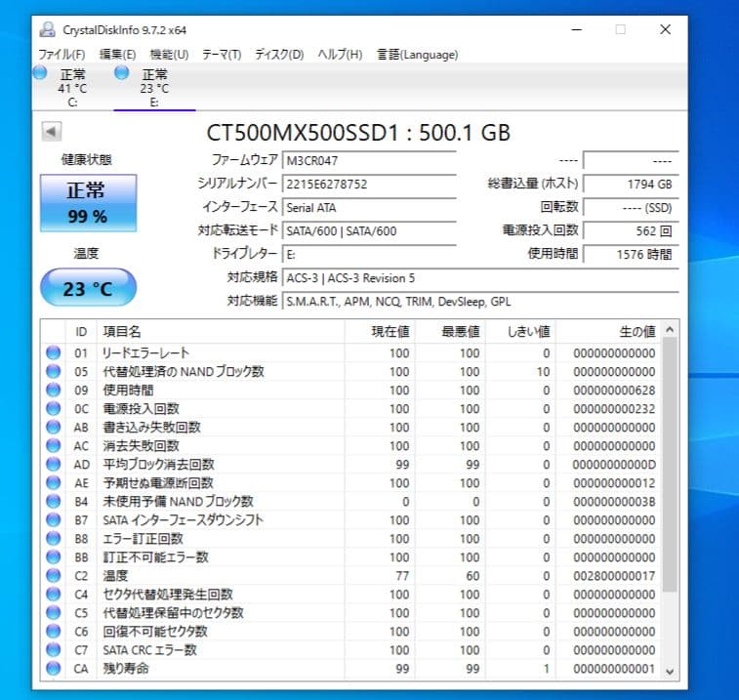
Task: Click the status orb for row 01 リードエラーレート
Action: (x=54, y=352)
